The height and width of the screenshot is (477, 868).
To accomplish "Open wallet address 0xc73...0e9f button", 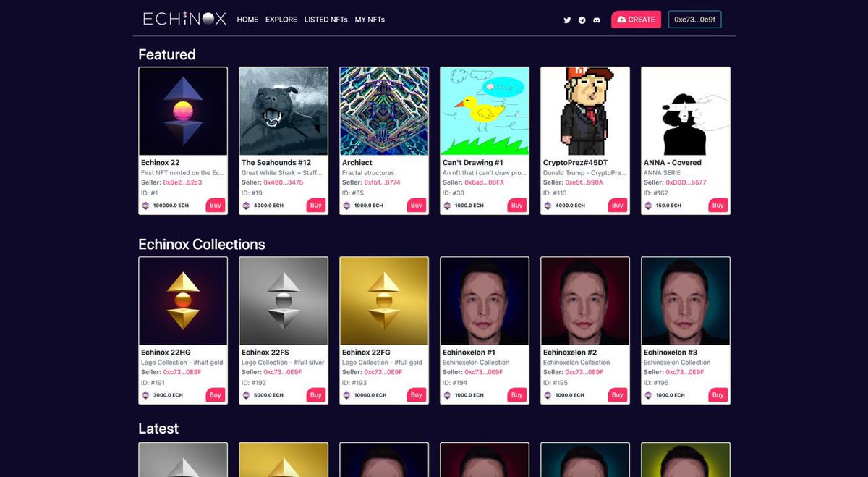I will coord(694,20).
